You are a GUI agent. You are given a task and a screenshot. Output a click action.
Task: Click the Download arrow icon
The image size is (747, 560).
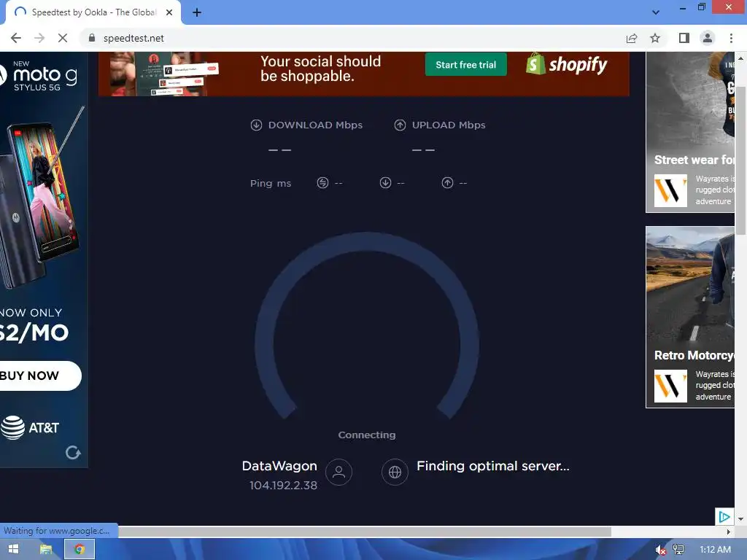point(256,125)
